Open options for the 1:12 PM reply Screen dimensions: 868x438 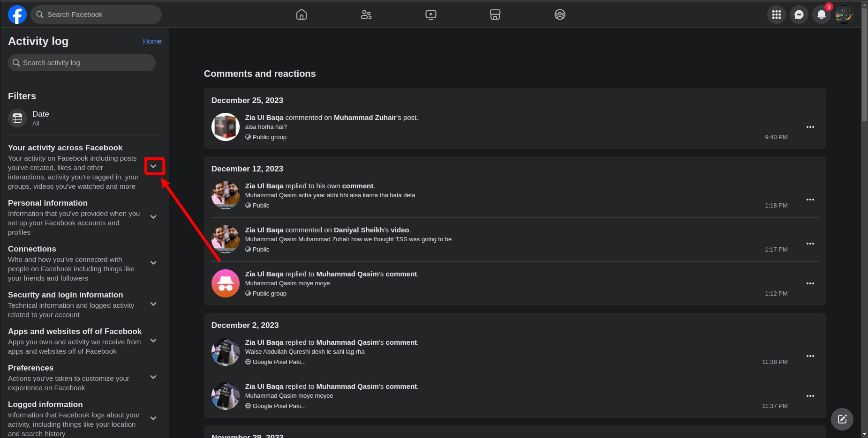pos(810,283)
